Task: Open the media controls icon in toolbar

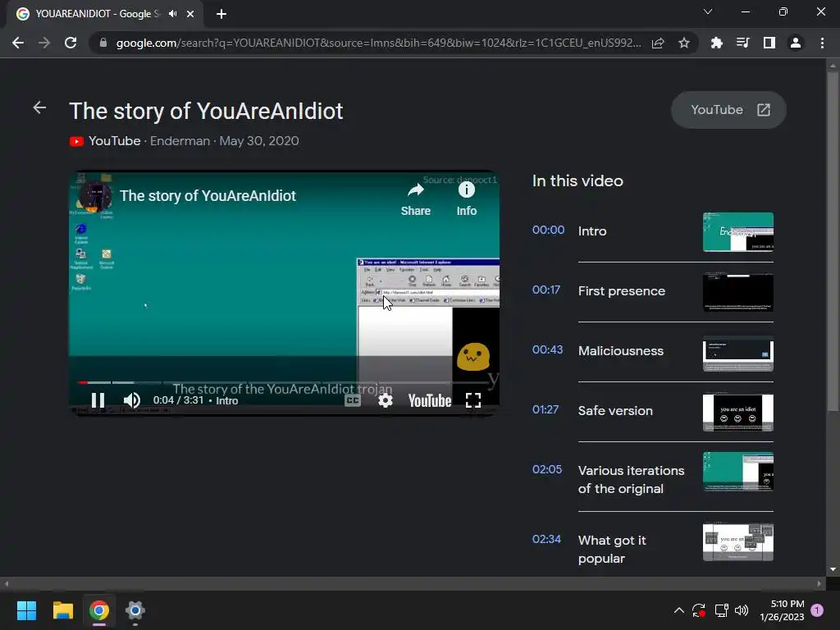Action: [742, 43]
